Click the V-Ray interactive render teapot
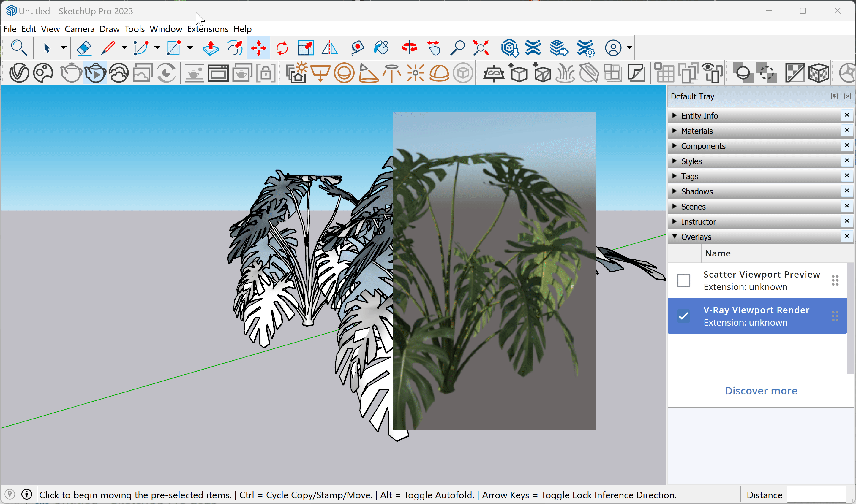The image size is (856, 504). pyautogui.click(x=95, y=73)
